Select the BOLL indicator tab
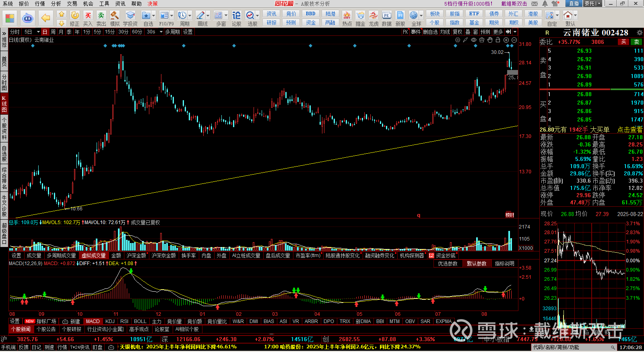 click(140, 321)
